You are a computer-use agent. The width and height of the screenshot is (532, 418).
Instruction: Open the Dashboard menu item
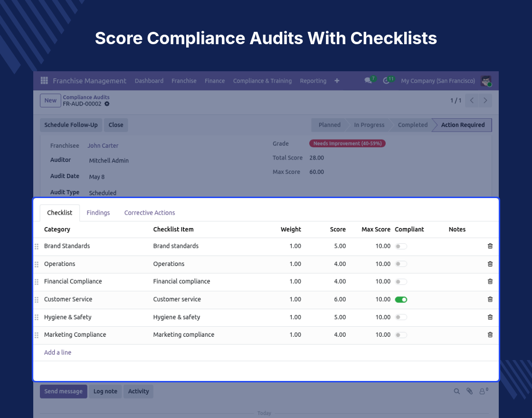(x=149, y=81)
